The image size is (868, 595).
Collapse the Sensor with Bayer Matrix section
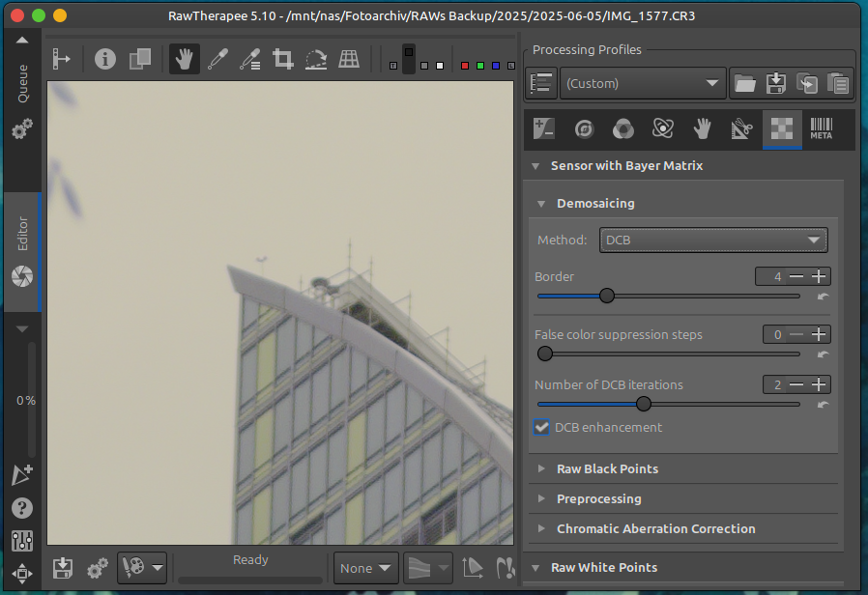(x=535, y=166)
